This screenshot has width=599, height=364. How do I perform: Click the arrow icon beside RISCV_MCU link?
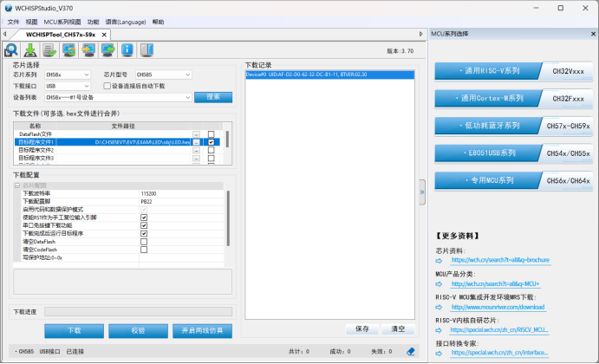(x=439, y=330)
